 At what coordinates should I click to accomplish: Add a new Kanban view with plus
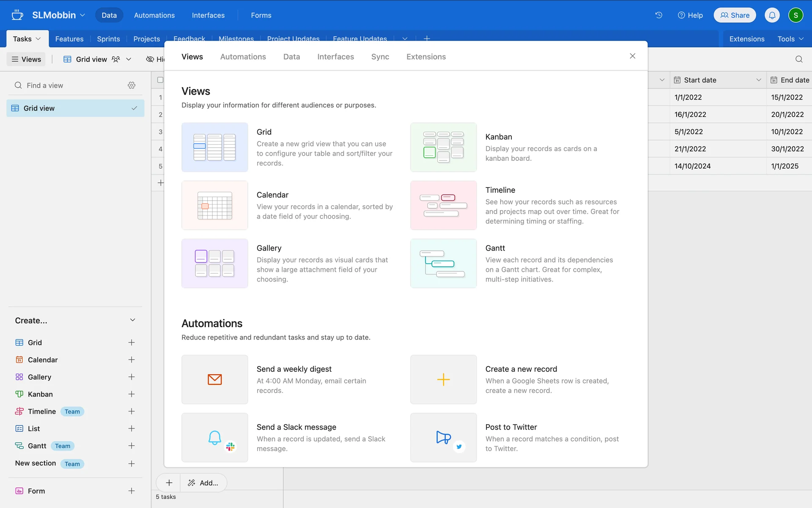tap(132, 394)
